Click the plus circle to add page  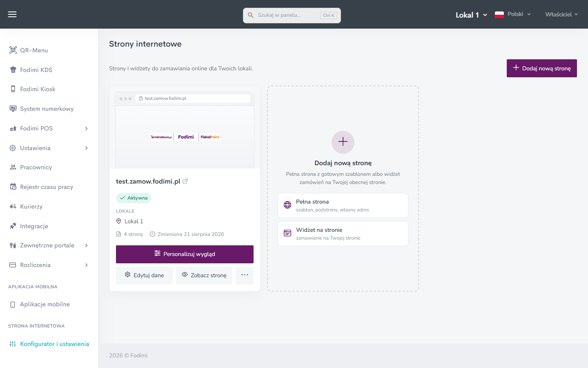pos(343,142)
